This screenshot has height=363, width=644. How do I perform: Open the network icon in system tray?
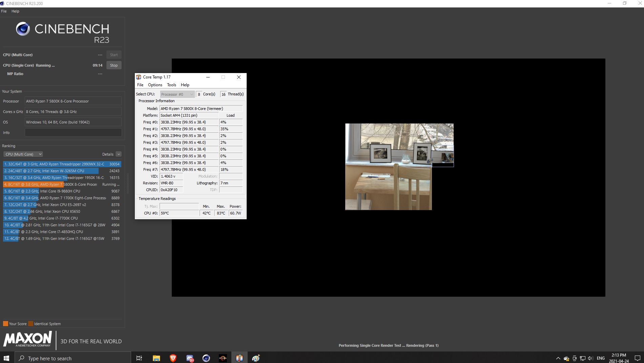tap(582, 358)
